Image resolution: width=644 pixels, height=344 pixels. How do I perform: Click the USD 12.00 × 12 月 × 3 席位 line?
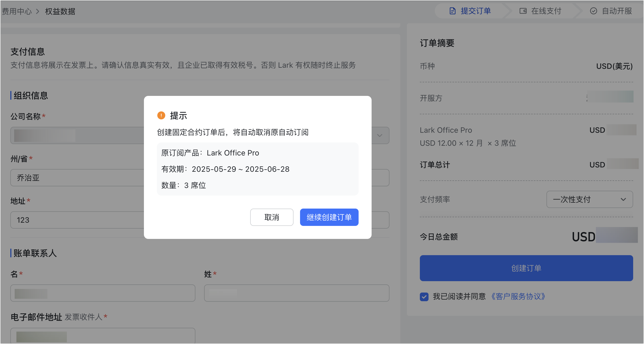pos(468,143)
